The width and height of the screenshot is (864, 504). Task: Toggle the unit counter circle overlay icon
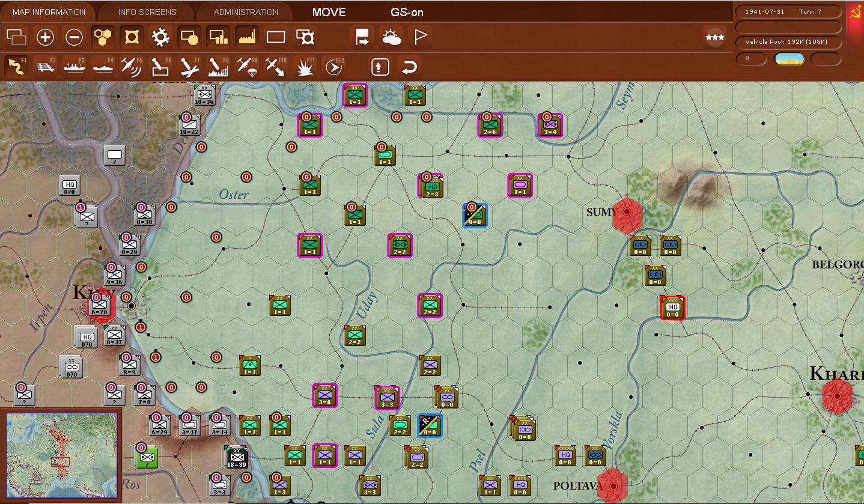click(x=189, y=37)
